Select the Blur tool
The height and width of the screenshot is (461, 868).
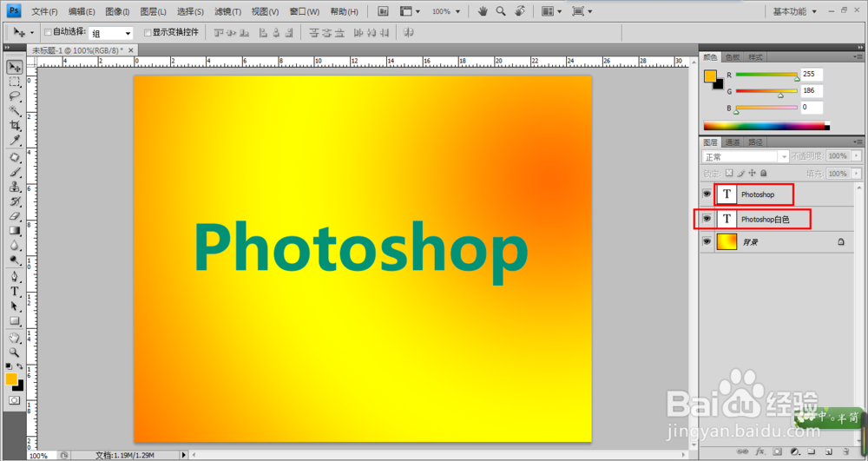(15, 246)
